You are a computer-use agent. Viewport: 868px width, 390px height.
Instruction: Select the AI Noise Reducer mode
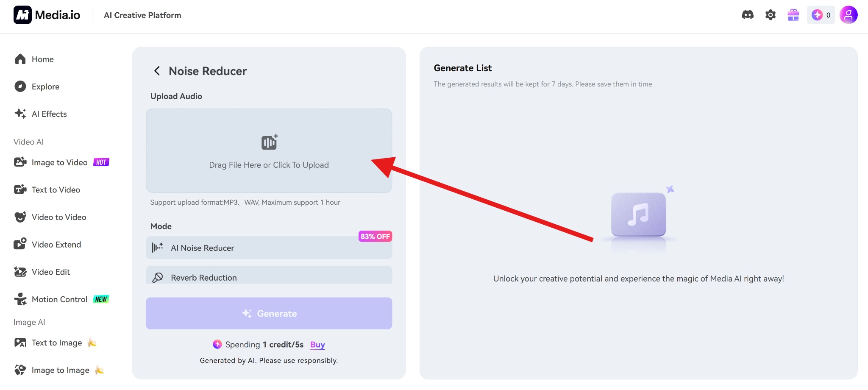pyautogui.click(x=269, y=248)
